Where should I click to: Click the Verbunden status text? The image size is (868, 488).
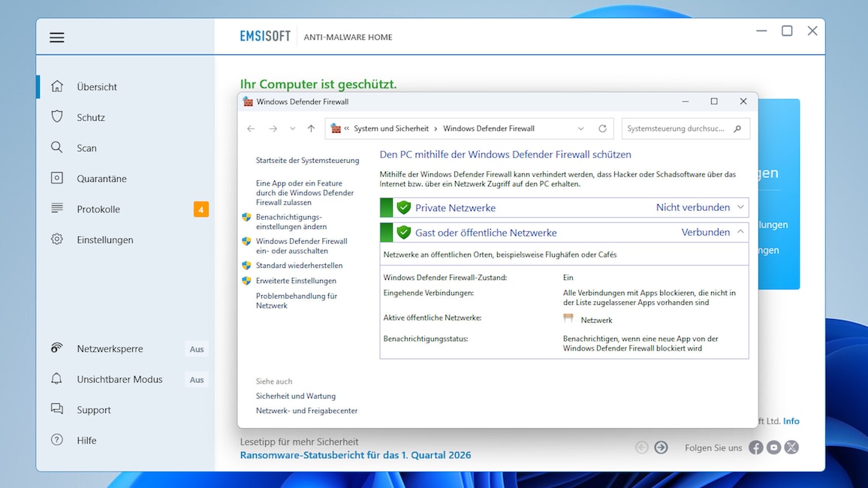705,233
